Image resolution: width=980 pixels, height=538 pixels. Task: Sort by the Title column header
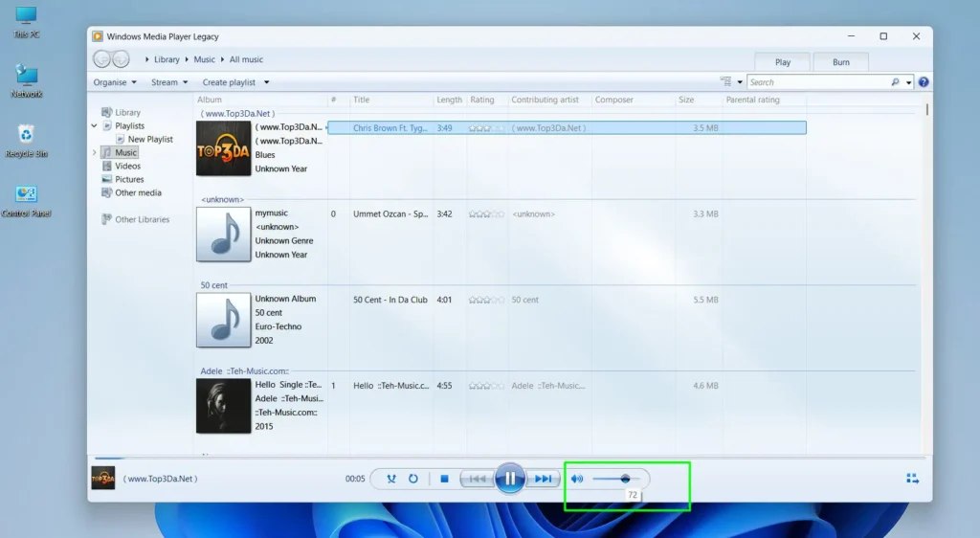tap(361, 100)
